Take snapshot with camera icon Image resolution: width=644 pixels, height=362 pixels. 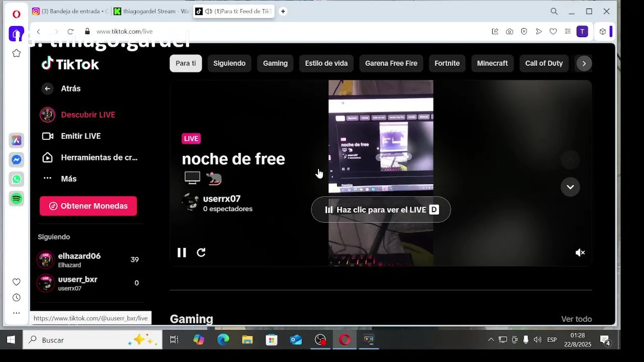(x=510, y=31)
